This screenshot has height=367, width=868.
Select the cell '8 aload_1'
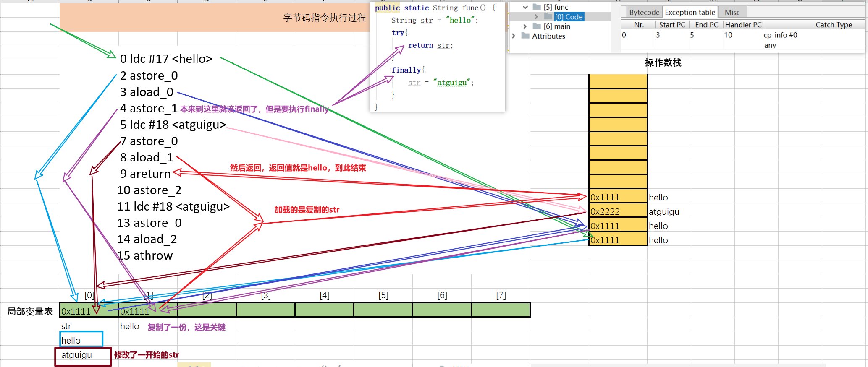(147, 157)
